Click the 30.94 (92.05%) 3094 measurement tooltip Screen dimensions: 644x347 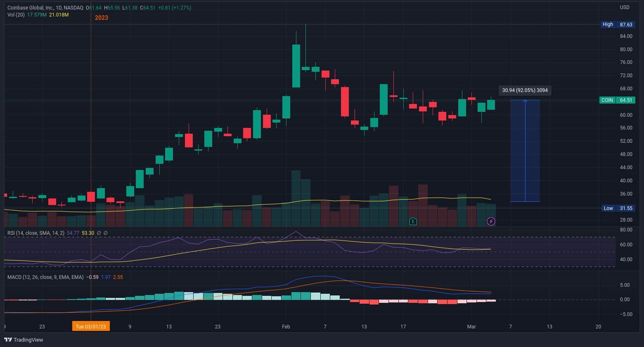(x=525, y=90)
